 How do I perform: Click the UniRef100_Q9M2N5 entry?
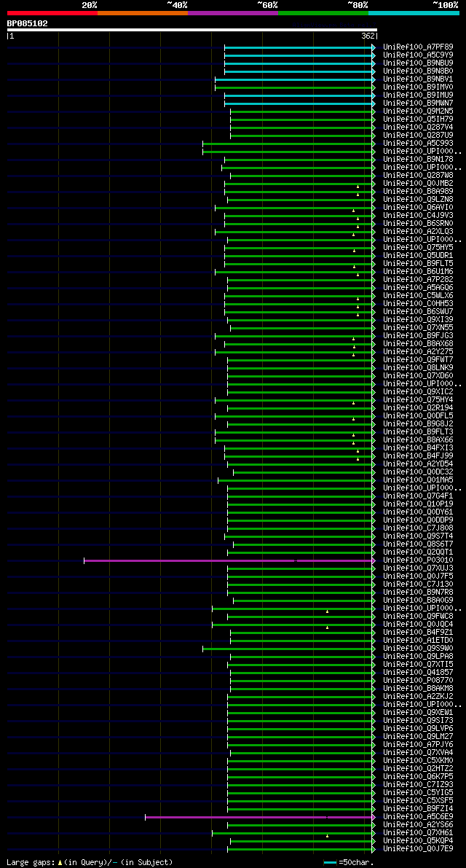(x=418, y=112)
